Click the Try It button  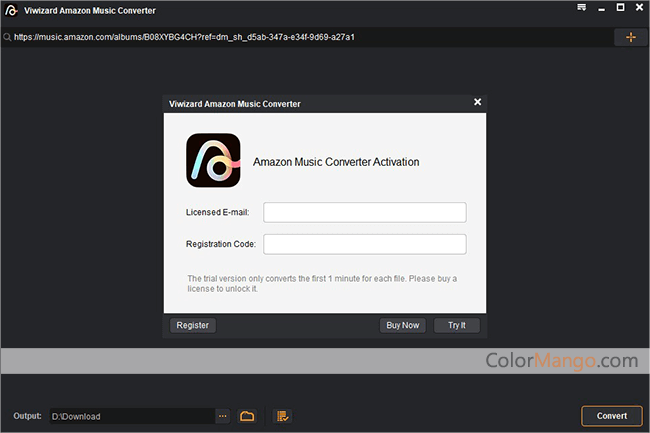tap(457, 325)
